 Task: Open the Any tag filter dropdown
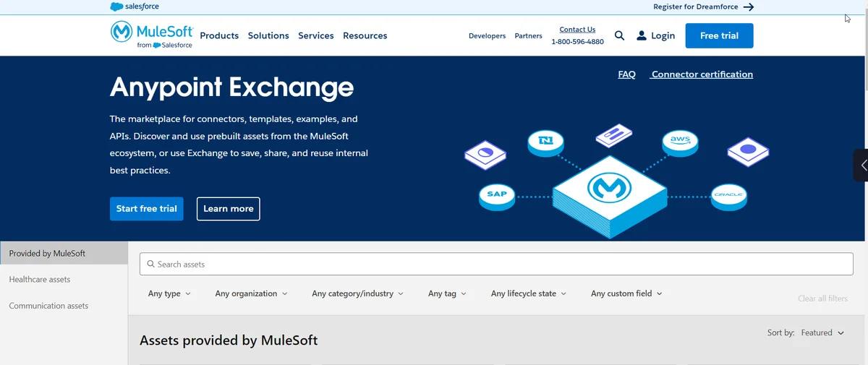[x=447, y=293]
